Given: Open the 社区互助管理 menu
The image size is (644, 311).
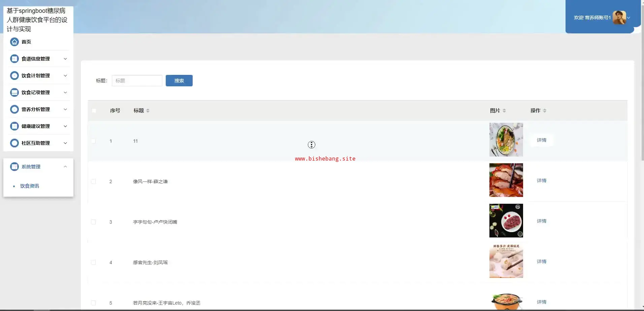Looking at the screenshot, I should pyautogui.click(x=38, y=143).
